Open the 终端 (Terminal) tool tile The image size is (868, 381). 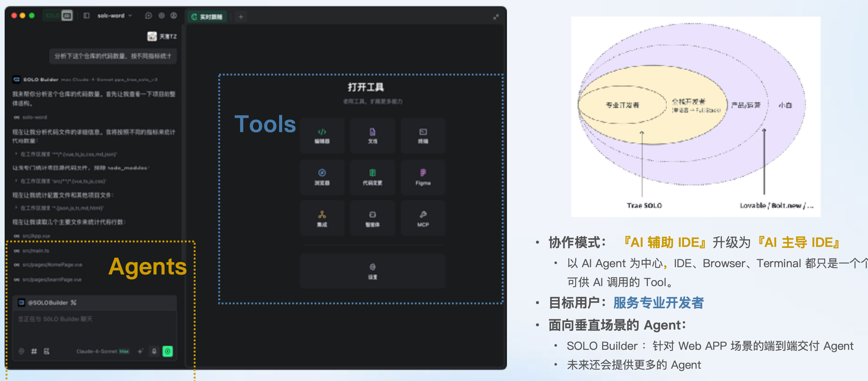[x=422, y=135]
